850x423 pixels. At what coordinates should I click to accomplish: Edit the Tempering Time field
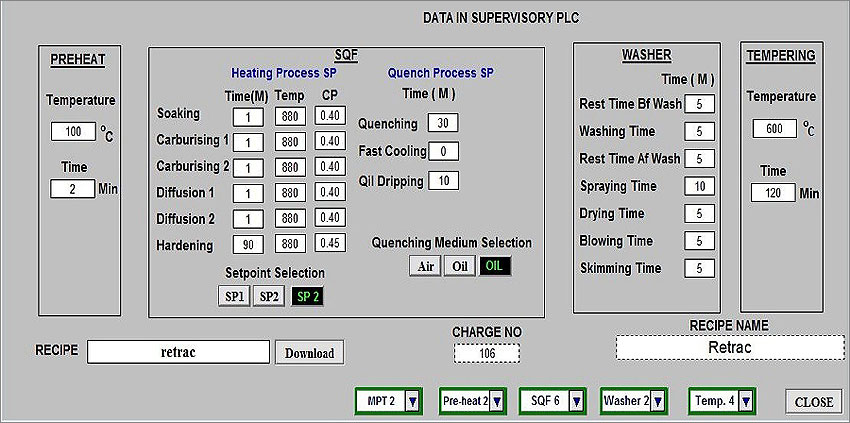[772, 193]
